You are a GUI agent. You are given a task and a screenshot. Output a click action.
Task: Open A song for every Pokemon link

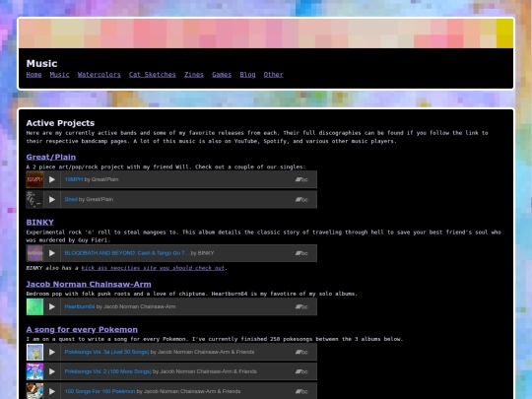[x=82, y=329]
